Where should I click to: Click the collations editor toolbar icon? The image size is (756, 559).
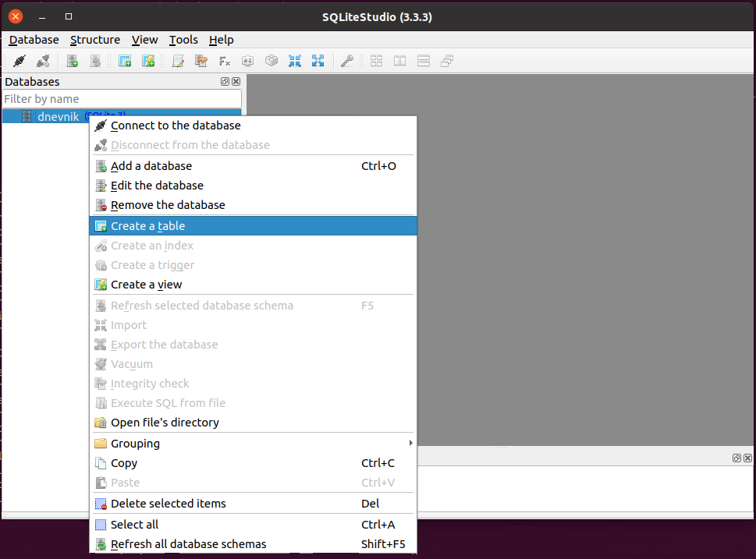(x=248, y=61)
